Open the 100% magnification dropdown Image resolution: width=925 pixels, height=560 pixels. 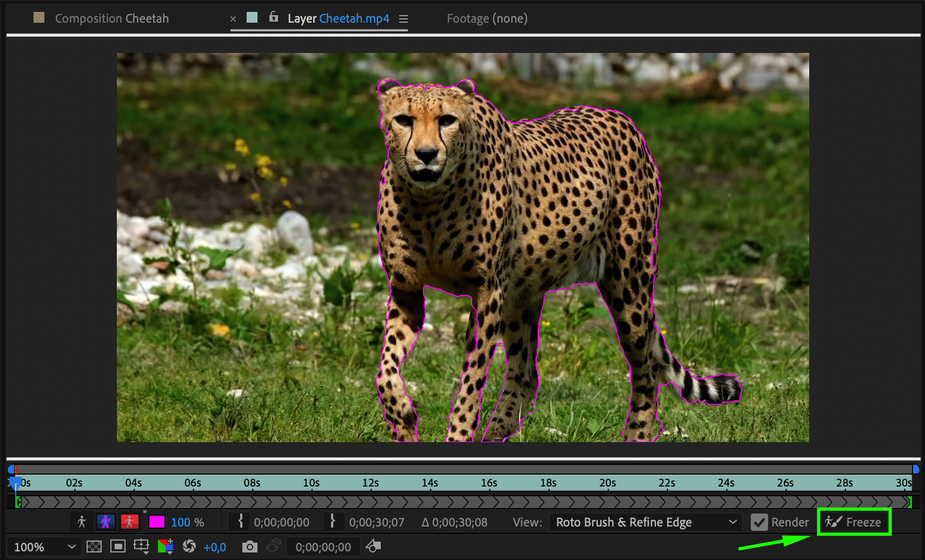pos(44,547)
